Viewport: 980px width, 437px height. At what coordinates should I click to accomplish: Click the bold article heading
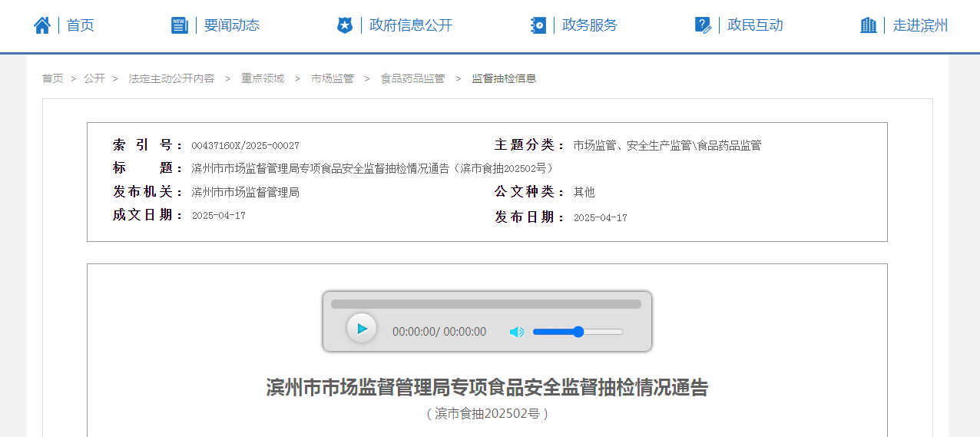point(487,387)
